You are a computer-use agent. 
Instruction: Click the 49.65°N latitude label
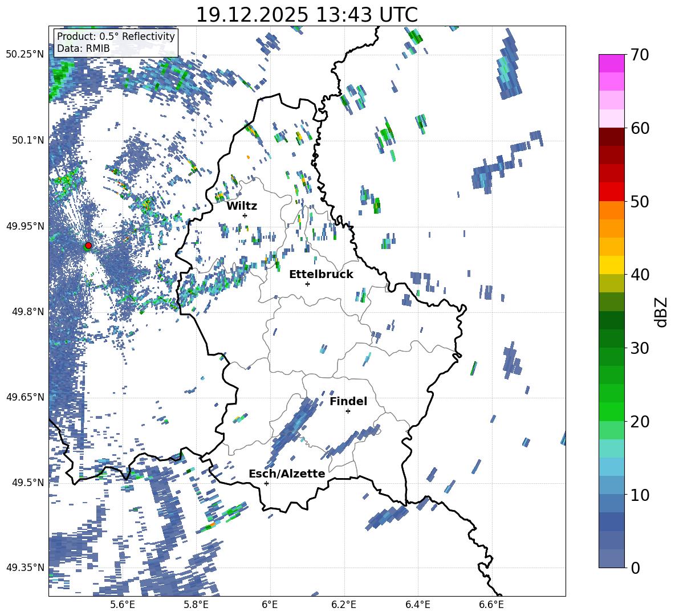[25, 397]
